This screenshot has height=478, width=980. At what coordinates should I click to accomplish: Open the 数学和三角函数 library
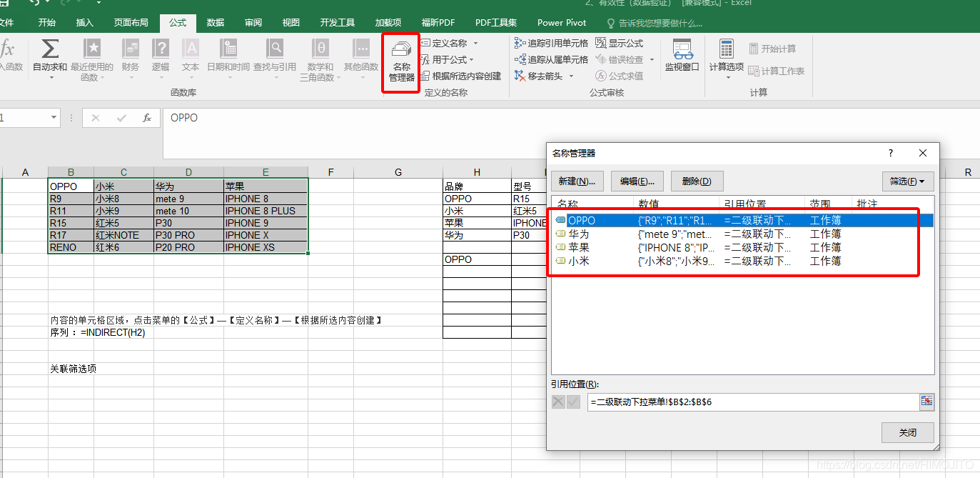click(x=320, y=61)
